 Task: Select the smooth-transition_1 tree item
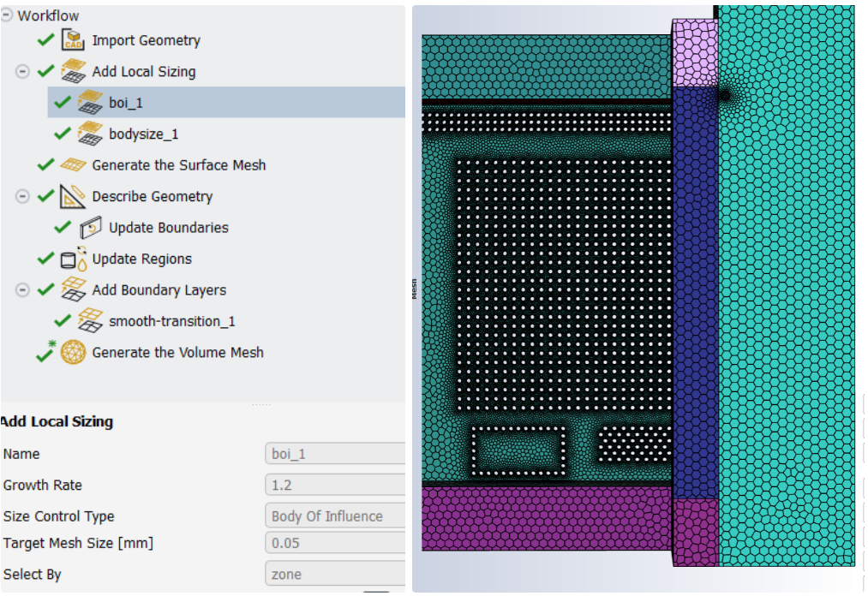click(172, 321)
